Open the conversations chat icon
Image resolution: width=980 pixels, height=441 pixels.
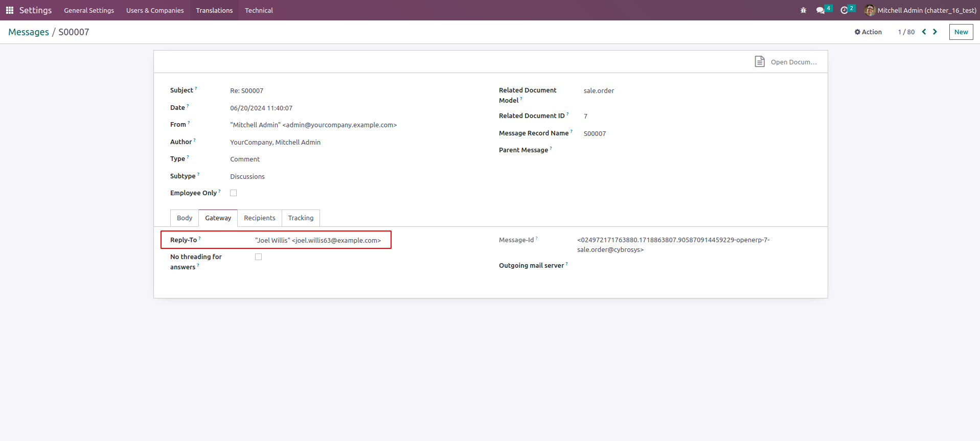(821, 10)
